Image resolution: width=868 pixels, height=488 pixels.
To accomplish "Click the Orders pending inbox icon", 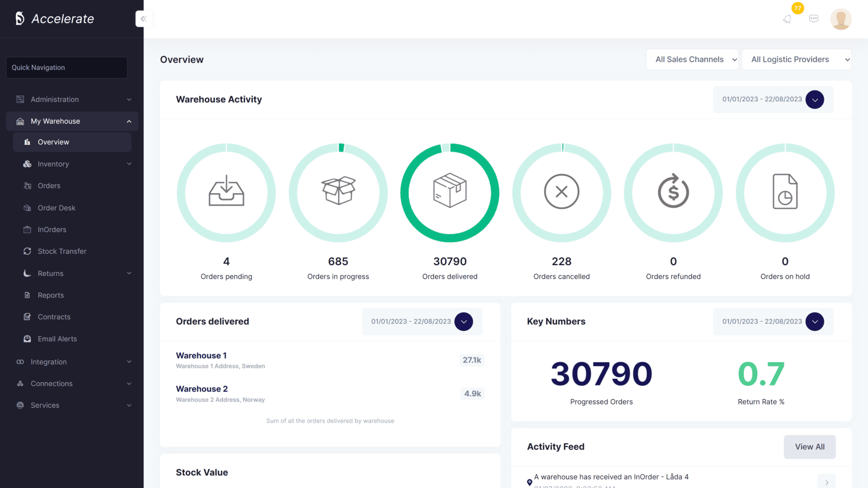I will pyautogui.click(x=226, y=191).
